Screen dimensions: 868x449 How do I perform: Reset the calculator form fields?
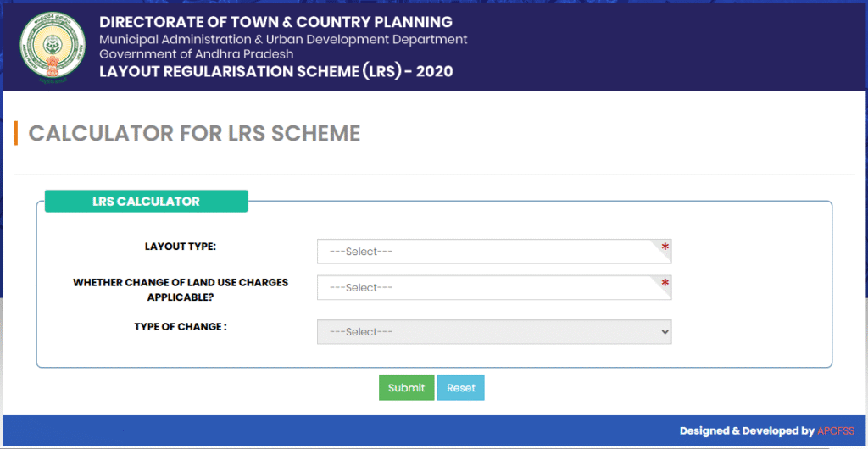coord(460,388)
